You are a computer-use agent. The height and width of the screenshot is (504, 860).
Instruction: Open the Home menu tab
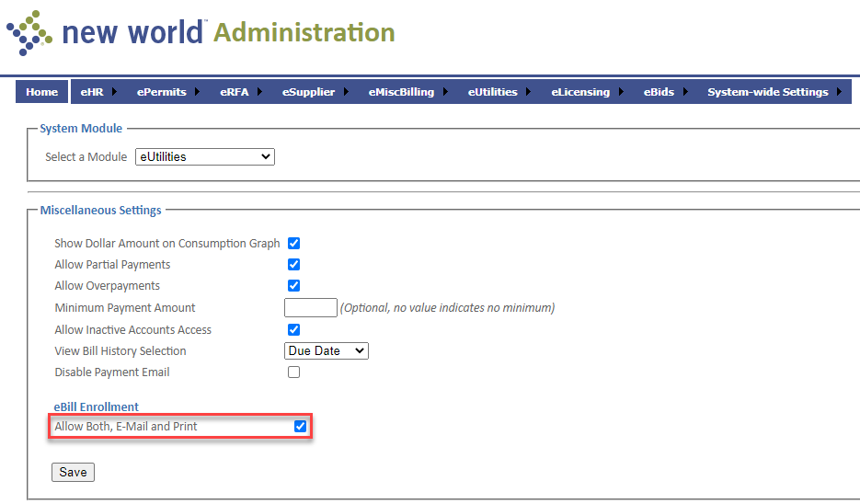point(42,92)
